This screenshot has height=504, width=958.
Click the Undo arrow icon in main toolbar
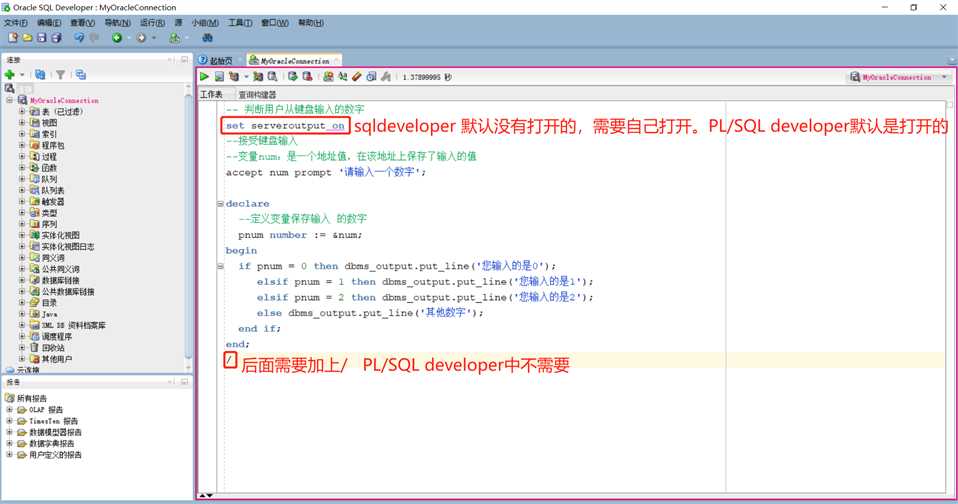79,38
